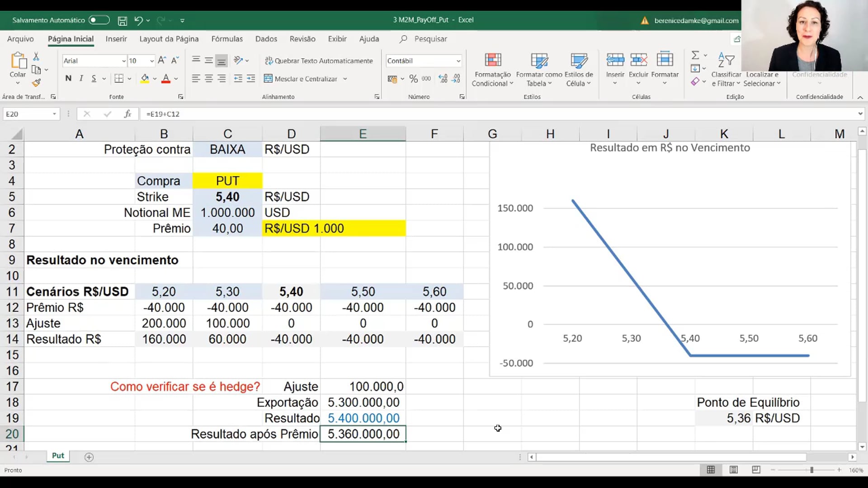The height and width of the screenshot is (488, 868).
Task: Apply the thousands separator style
Action: [x=426, y=79]
